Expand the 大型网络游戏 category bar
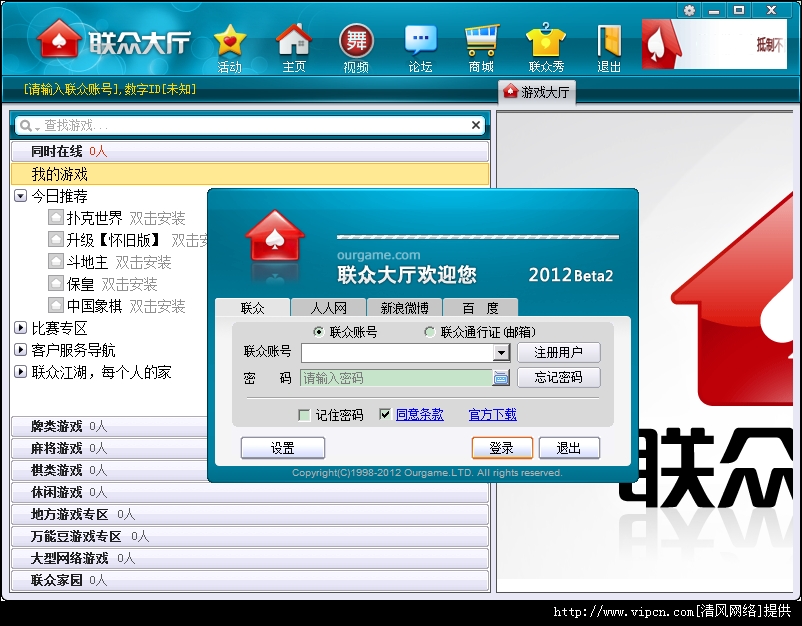The height and width of the screenshot is (626, 802). (250, 558)
